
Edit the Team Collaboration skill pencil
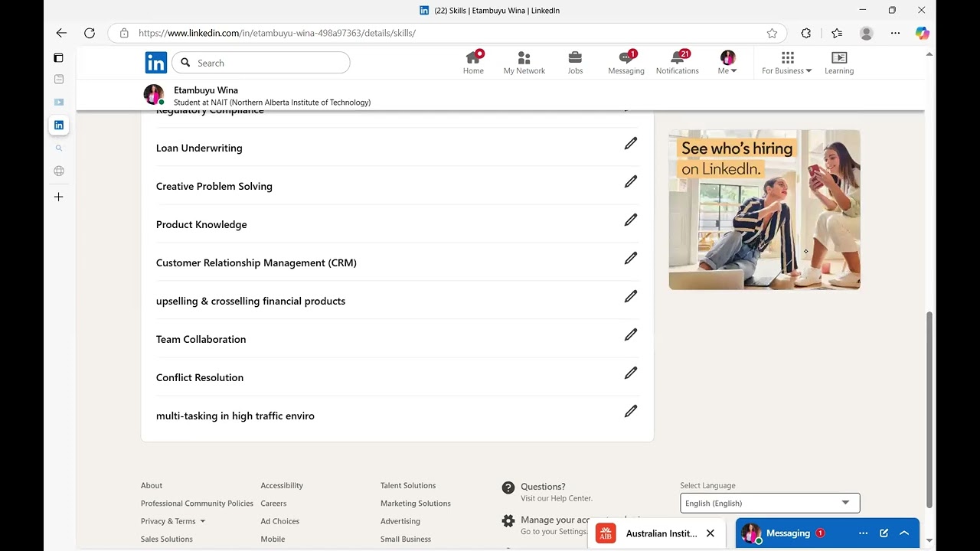[x=630, y=335]
